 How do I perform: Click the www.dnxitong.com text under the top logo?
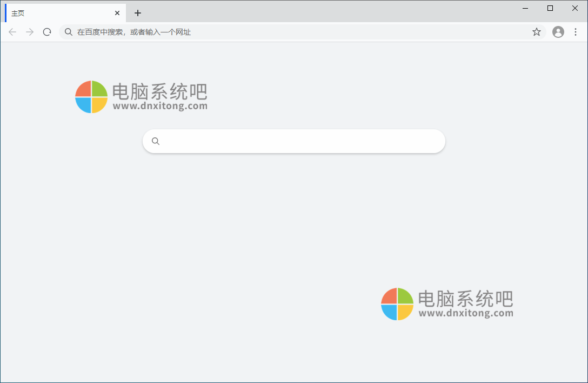161,107
